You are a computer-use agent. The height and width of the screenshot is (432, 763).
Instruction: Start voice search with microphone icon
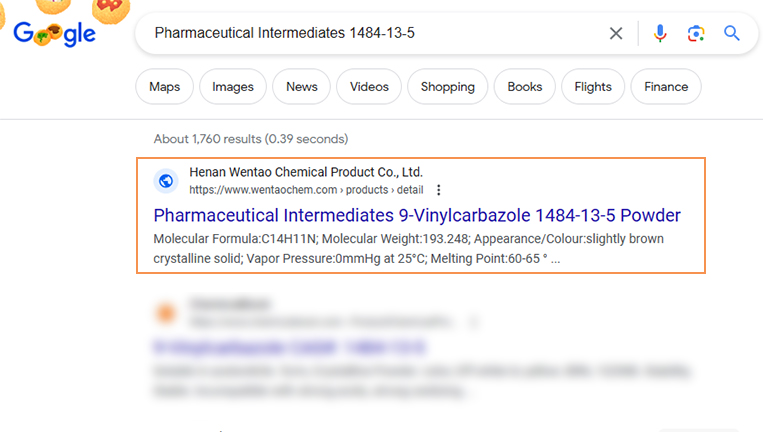(660, 34)
